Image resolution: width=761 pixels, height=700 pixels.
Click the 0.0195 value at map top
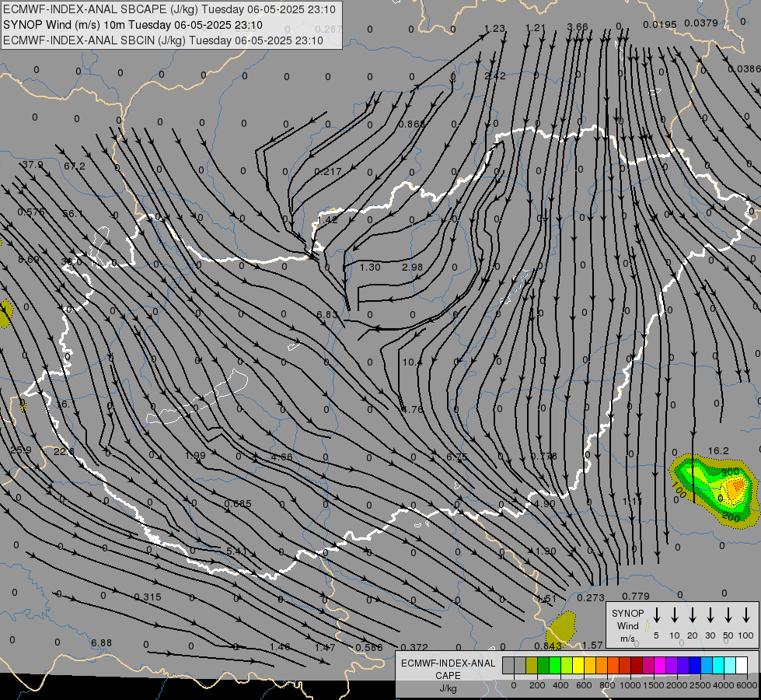click(x=660, y=25)
